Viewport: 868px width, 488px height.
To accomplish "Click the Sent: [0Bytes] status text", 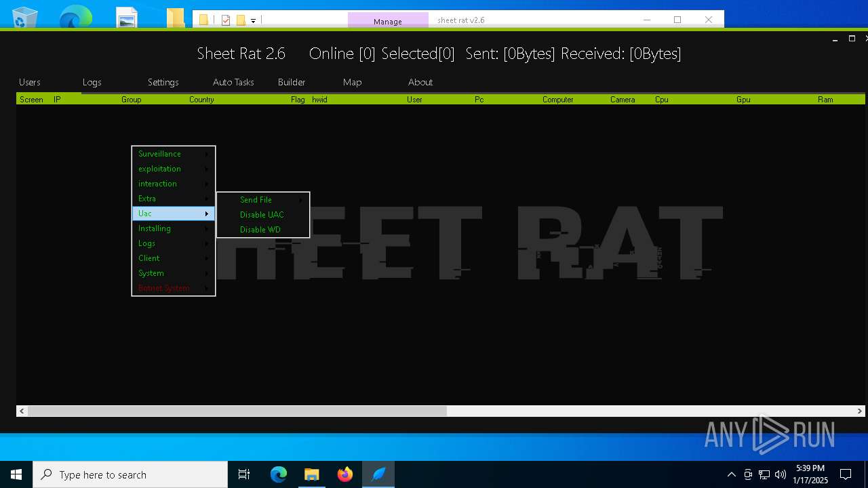I will tap(510, 54).
